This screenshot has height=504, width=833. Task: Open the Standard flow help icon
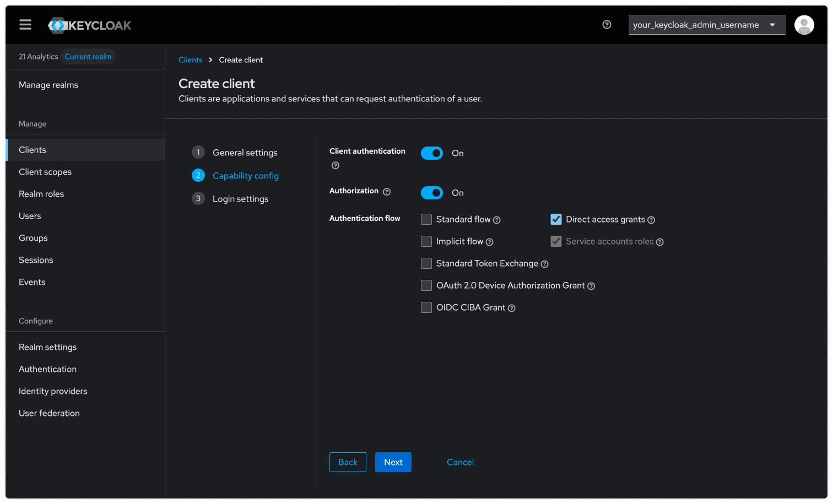coord(497,220)
